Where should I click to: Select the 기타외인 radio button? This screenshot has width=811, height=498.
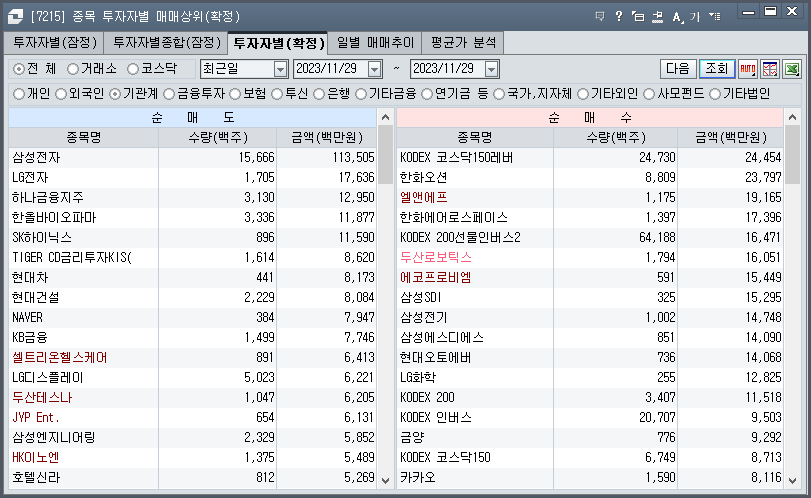pos(583,94)
